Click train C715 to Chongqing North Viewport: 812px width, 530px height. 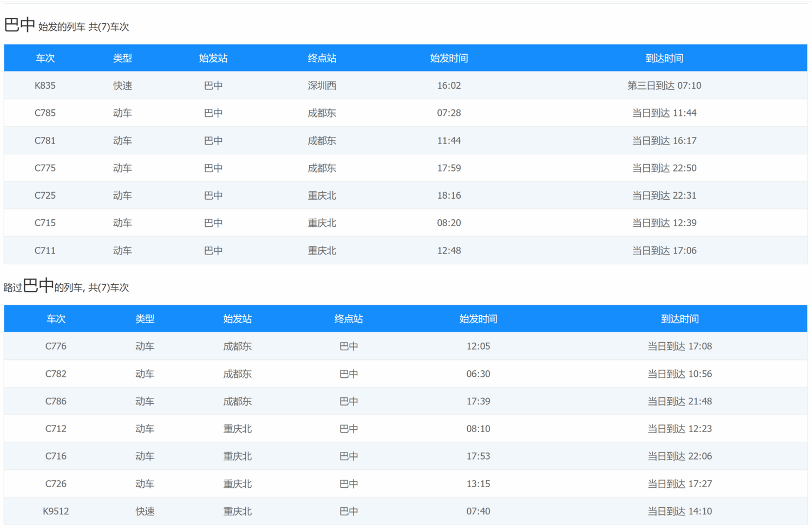[45, 223]
